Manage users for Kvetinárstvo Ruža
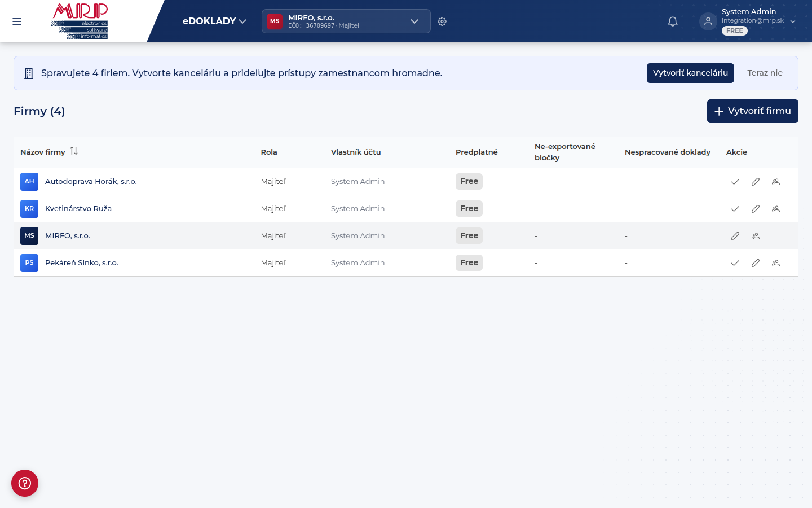The image size is (812, 508). point(776,209)
